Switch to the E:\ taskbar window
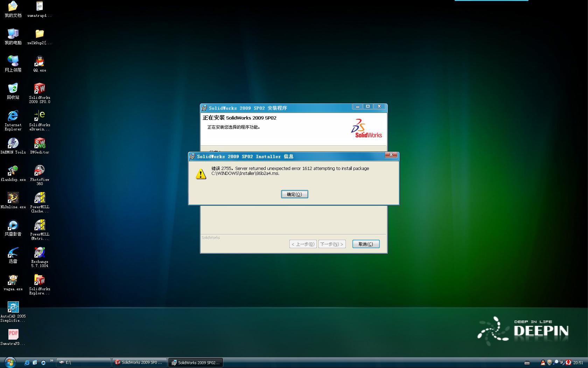This screenshot has height=368, width=588. pyautogui.click(x=84, y=362)
